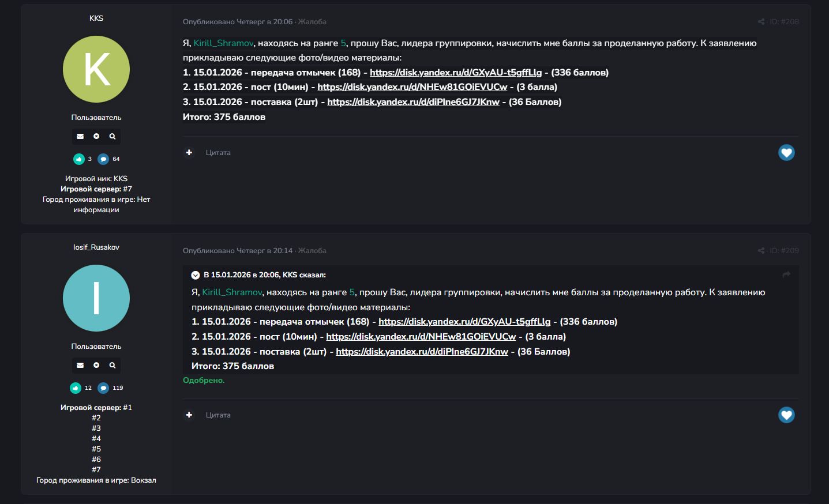Toggle the plus multi-quote button on the Iosif_Rusakov post
Image resolution: width=829 pixels, height=504 pixels.
189,415
